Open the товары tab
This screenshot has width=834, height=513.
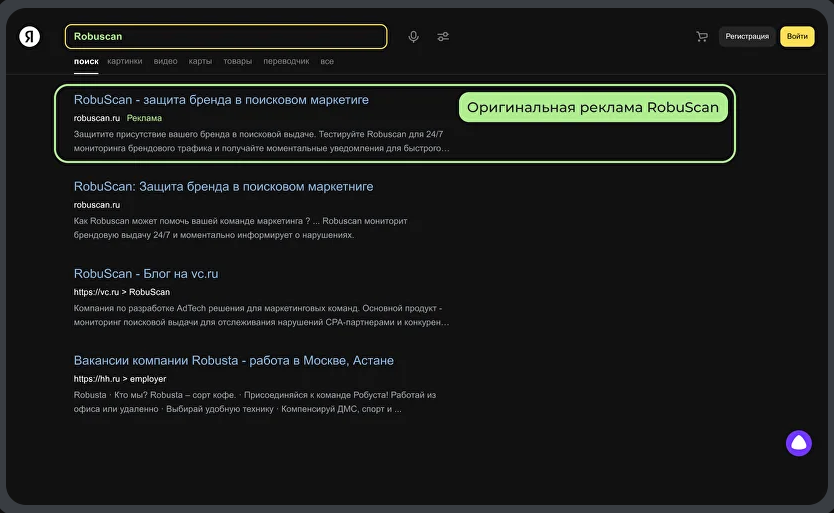pyautogui.click(x=237, y=62)
